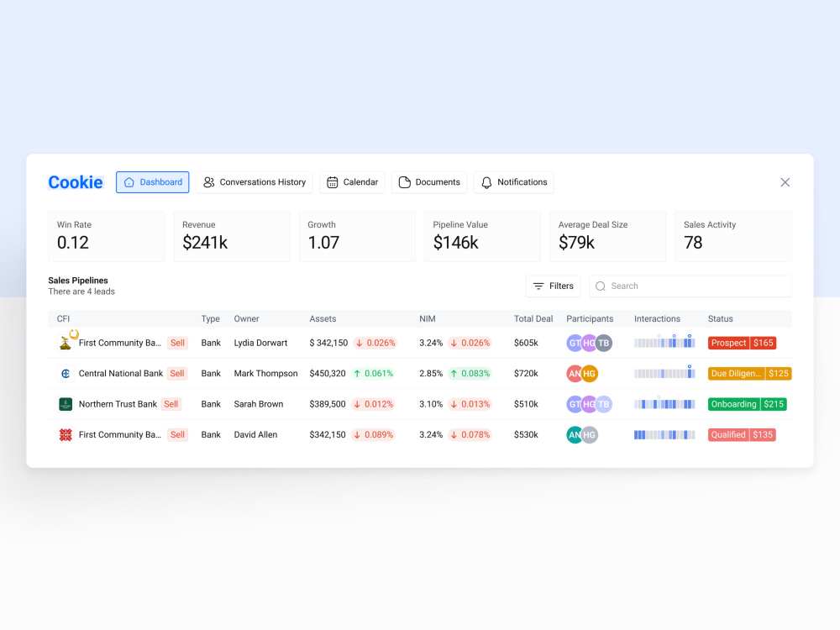This screenshot has width=840, height=630.
Task: Click the logo icon in Lydia Dorwart's row
Action: point(66,343)
